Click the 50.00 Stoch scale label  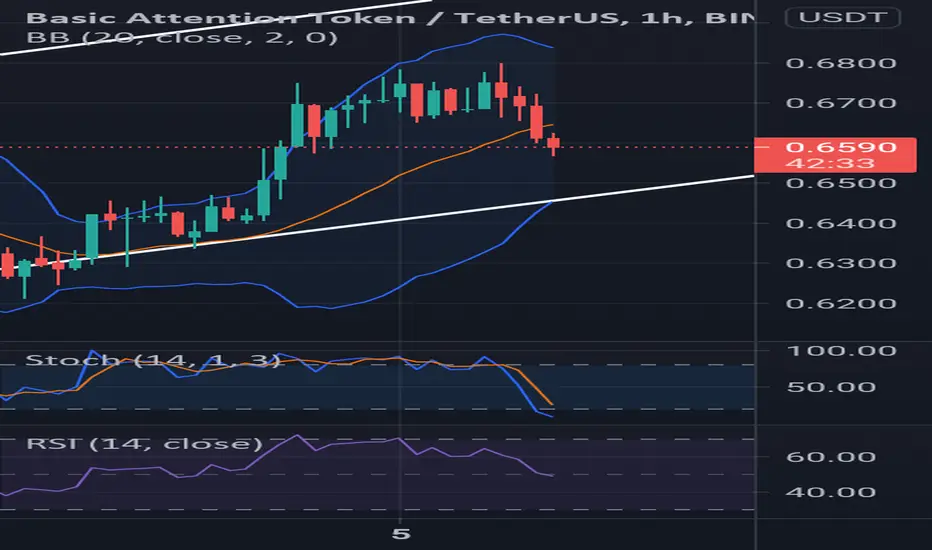pyautogui.click(x=831, y=387)
